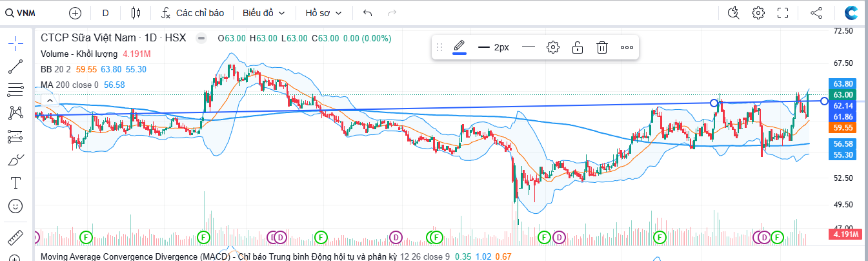Click the 62.14 price axis label

[844, 105]
